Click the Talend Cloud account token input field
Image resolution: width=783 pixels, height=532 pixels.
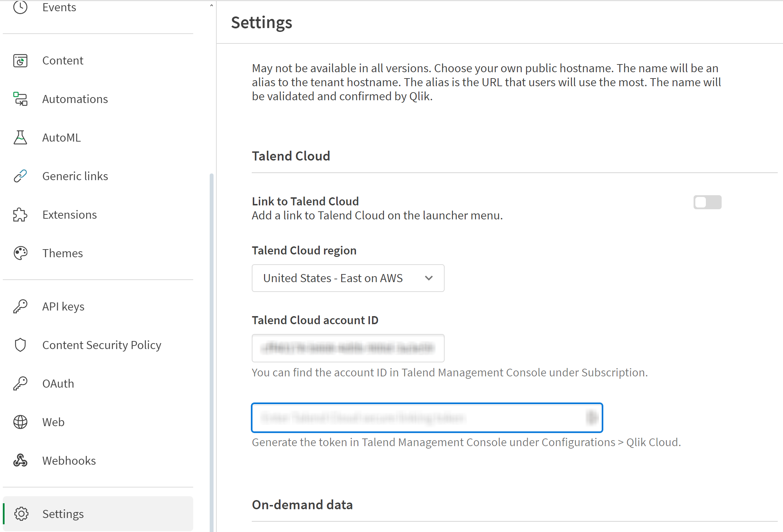pyautogui.click(x=427, y=417)
